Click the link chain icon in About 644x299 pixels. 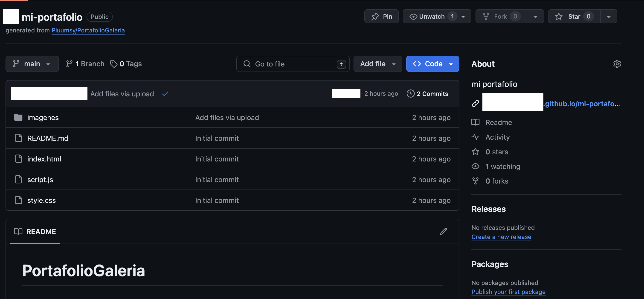475,103
